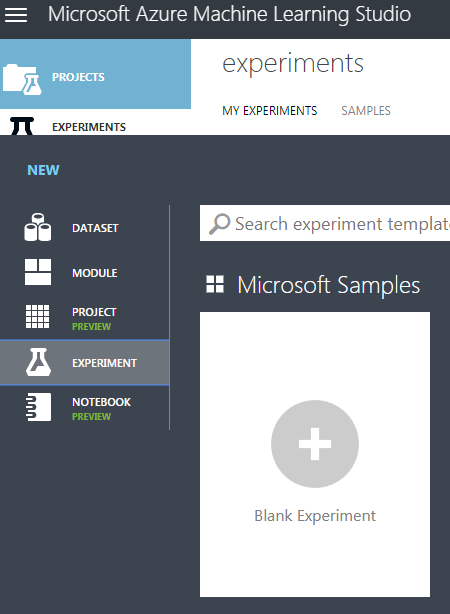Choose DATASET in the New menu

click(85, 228)
